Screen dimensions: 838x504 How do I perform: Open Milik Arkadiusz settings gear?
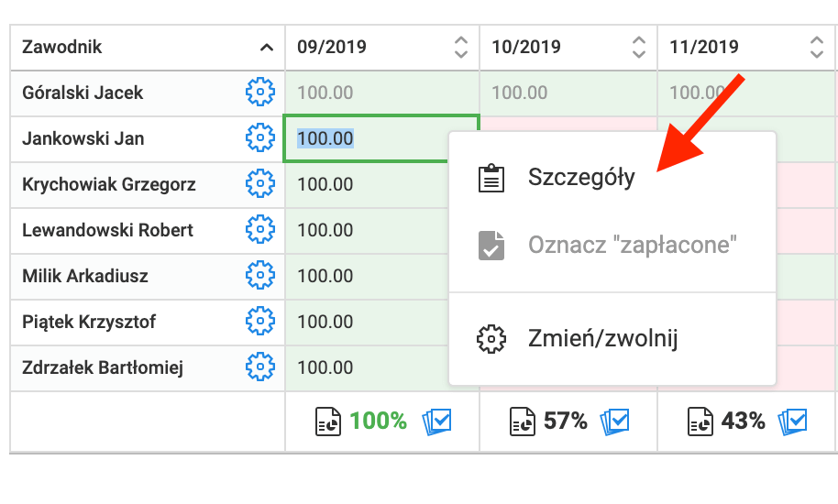point(260,276)
